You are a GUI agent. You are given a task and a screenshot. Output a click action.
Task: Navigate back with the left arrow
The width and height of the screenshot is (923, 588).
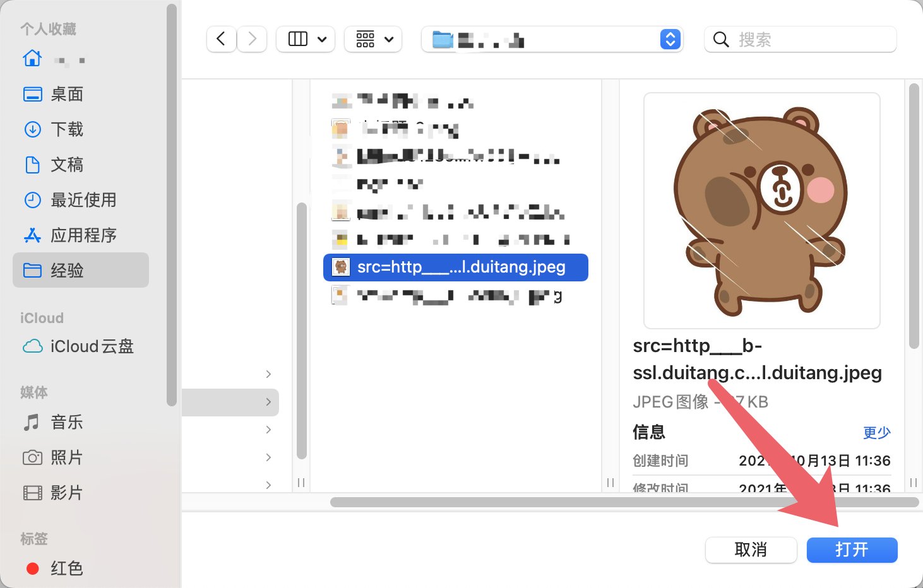coord(221,38)
